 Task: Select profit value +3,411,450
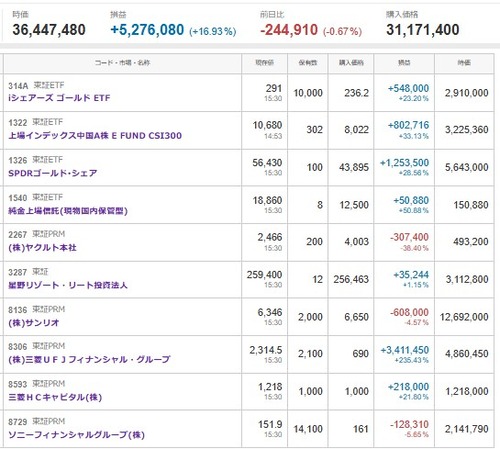(405, 350)
